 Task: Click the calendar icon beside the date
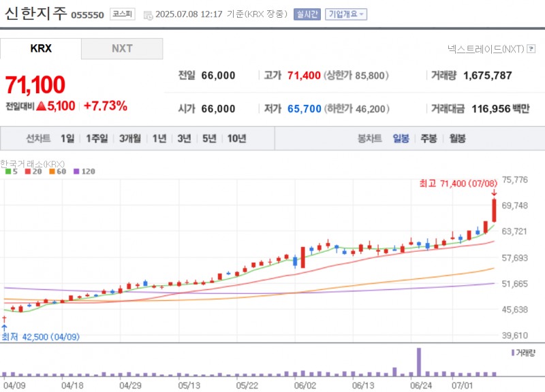click(148, 14)
